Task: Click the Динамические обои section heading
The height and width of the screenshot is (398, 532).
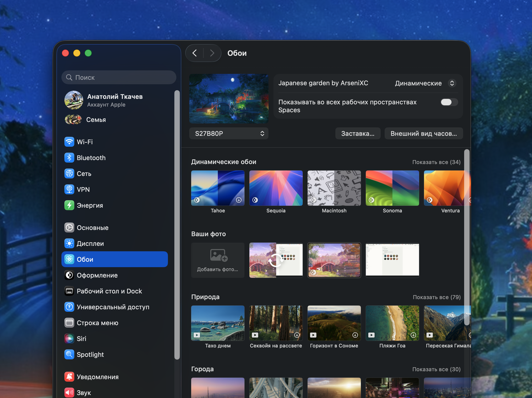Action: [224, 162]
